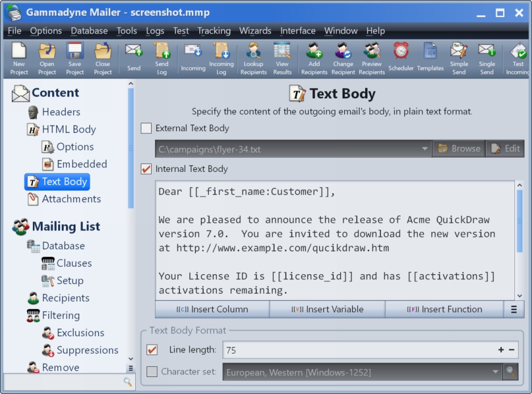This screenshot has width=532, height=394.
Task: Enable the External Text Body checkbox
Action: pos(145,128)
